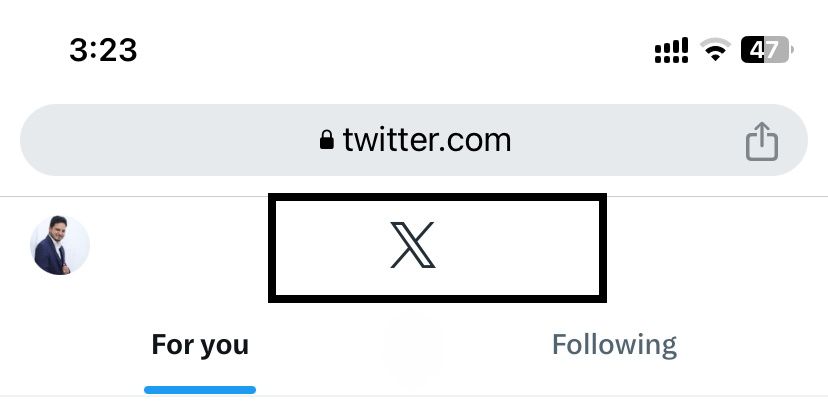Click the divider line beneath the tabs
This screenshot has width=828, height=401.
[414, 396]
